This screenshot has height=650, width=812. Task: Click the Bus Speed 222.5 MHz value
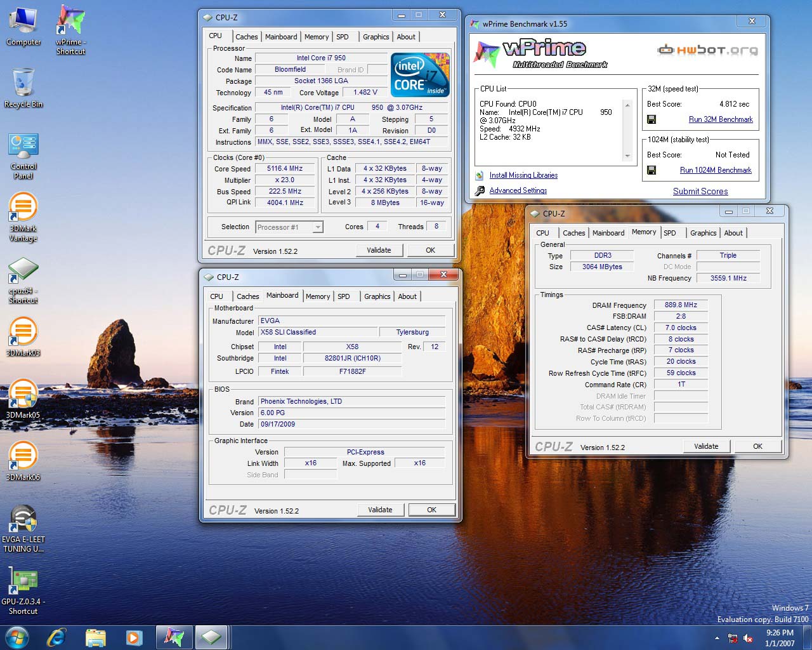point(285,192)
